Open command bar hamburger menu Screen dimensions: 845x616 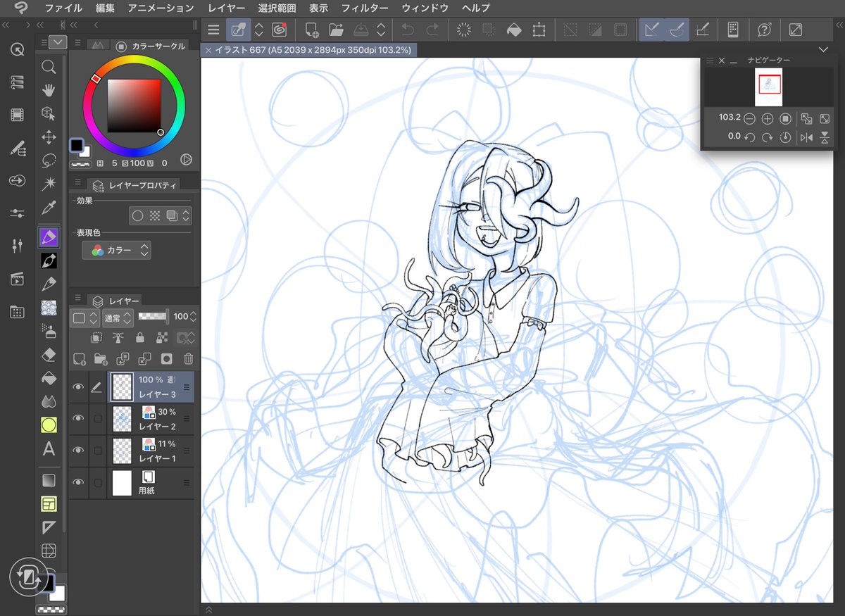point(213,30)
